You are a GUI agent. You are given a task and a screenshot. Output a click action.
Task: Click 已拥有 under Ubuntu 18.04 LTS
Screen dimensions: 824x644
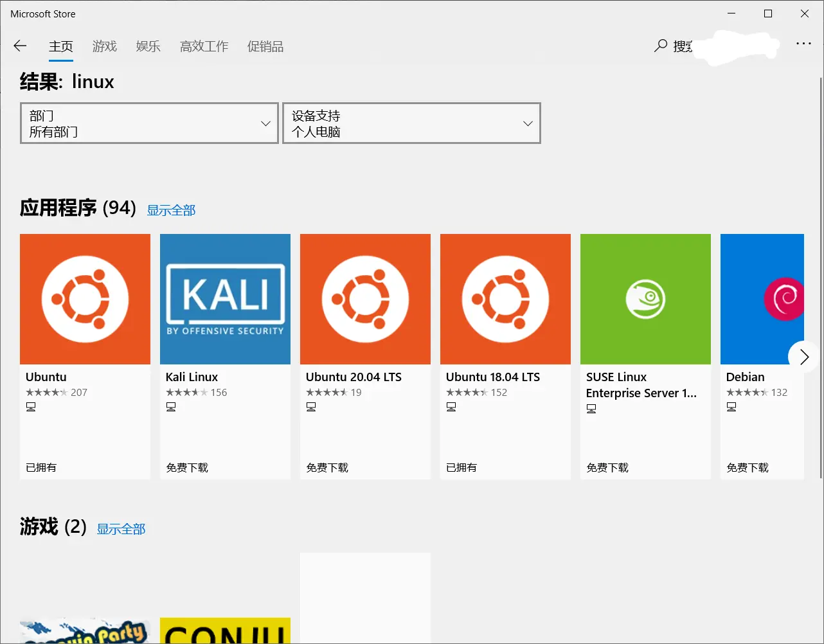tap(461, 467)
